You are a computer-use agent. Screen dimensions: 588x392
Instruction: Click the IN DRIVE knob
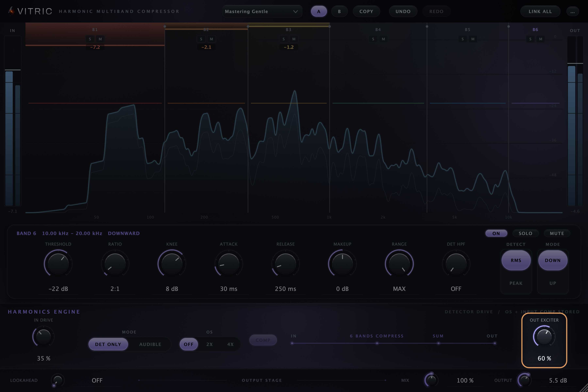point(43,336)
